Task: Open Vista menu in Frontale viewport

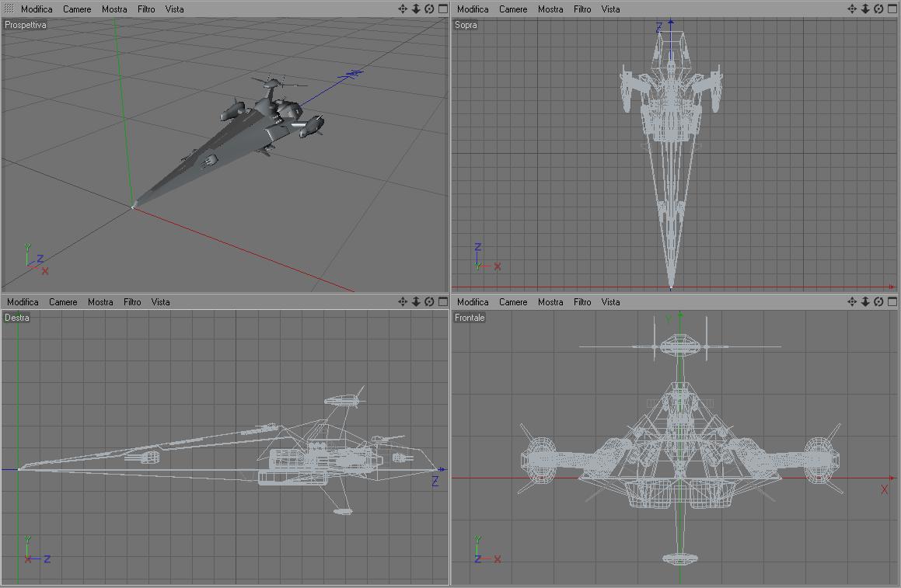Action: click(610, 302)
